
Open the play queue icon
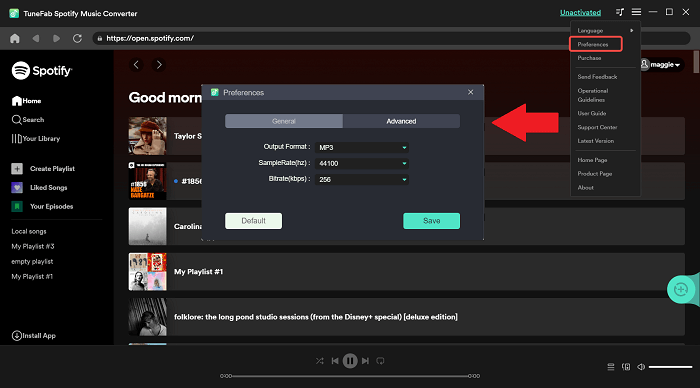coord(611,367)
